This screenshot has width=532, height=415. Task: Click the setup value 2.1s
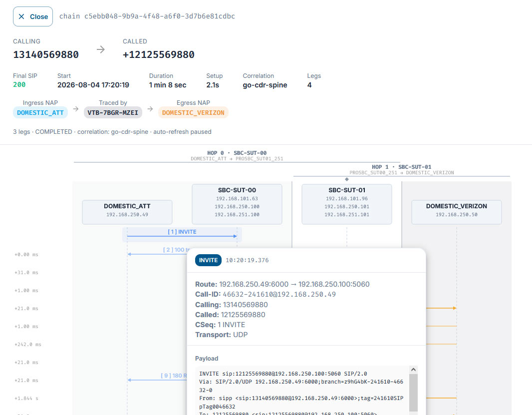point(213,85)
